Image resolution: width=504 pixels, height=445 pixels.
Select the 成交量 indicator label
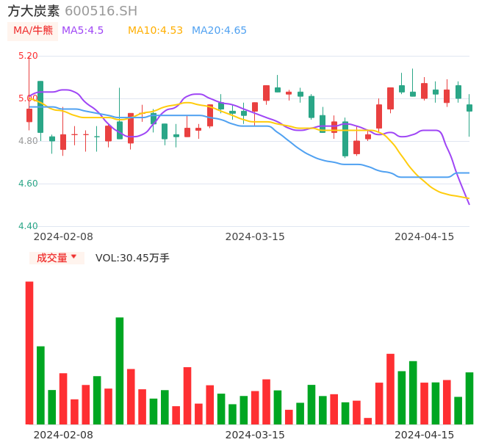point(51,258)
